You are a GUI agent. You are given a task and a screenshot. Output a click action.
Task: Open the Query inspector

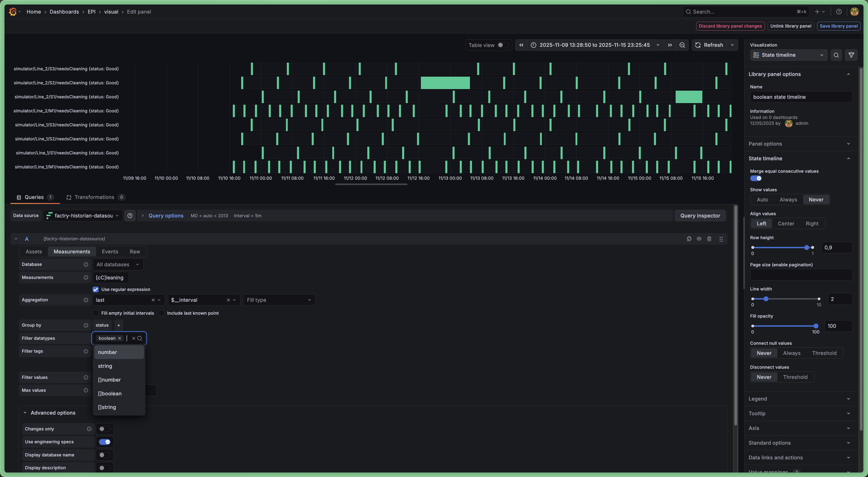[700, 216]
